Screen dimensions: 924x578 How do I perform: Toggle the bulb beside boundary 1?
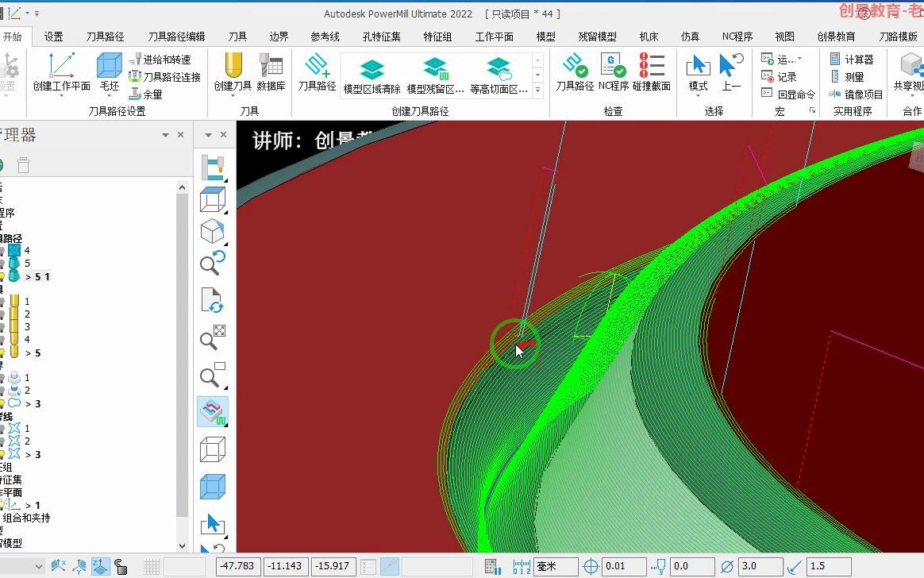(3, 377)
